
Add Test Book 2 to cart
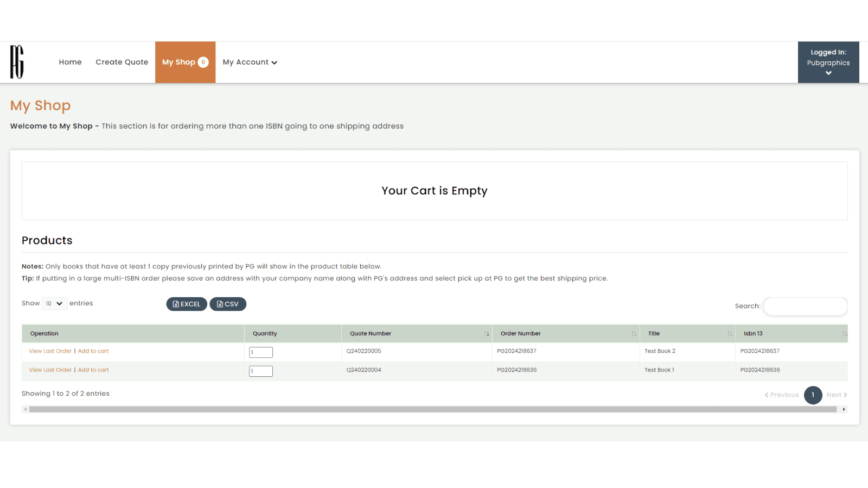tap(93, 351)
